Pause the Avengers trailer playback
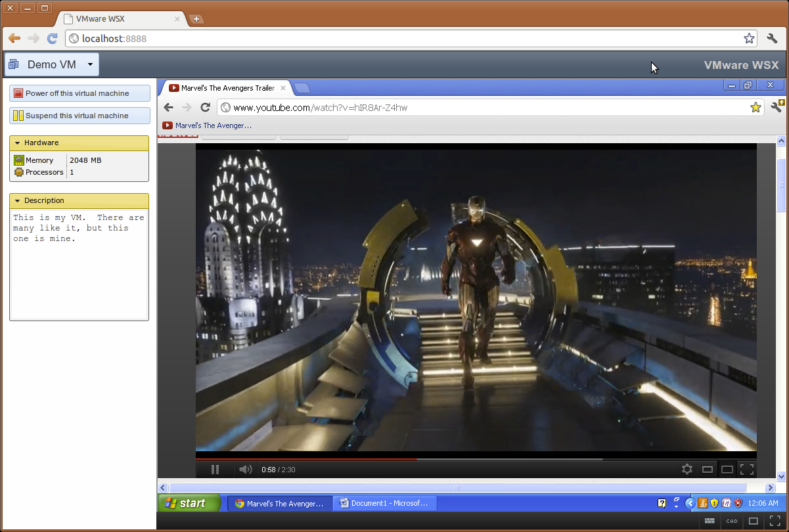This screenshot has width=789, height=532. pyautogui.click(x=215, y=469)
